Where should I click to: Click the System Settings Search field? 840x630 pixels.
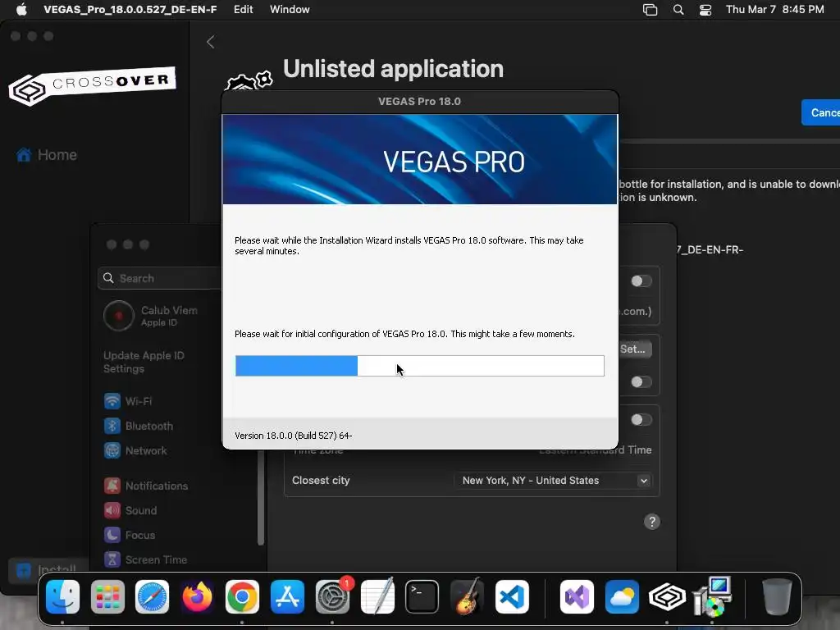pyautogui.click(x=160, y=278)
